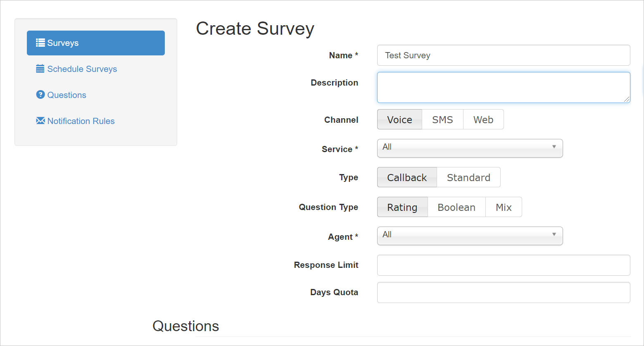The image size is (644, 346).
Task: Open Notification Rules from the sidebar
Action: click(x=81, y=121)
